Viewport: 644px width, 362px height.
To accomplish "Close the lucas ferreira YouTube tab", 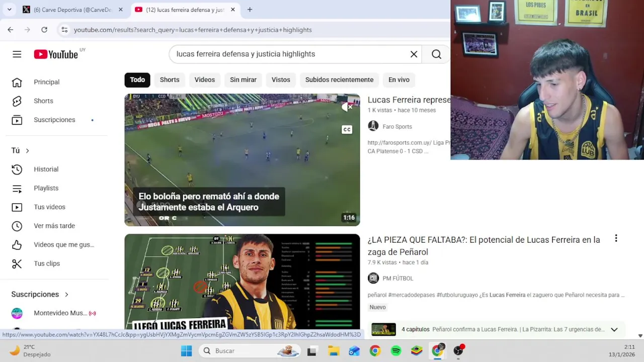I will click(233, 10).
